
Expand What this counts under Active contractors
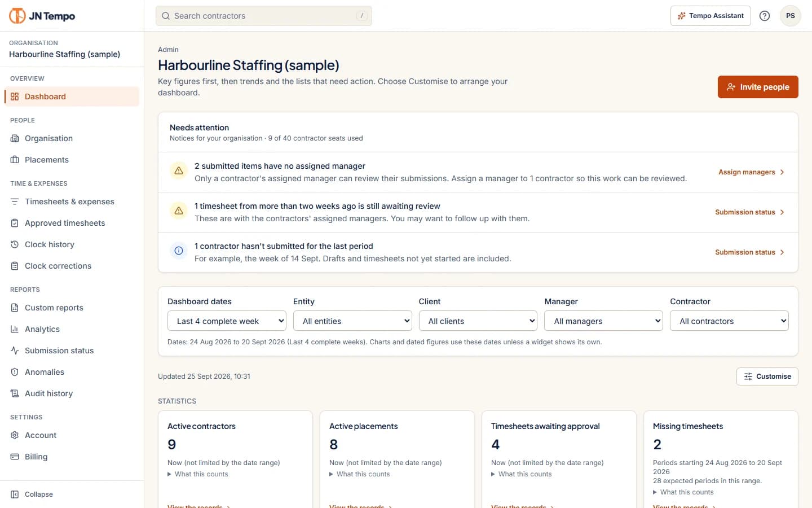point(198,474)
